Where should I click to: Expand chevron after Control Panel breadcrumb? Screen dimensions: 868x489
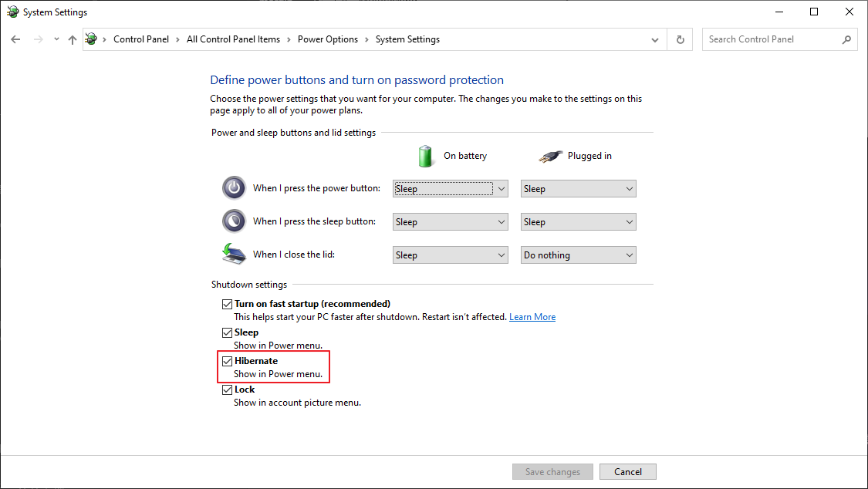(x=177, y=40)
